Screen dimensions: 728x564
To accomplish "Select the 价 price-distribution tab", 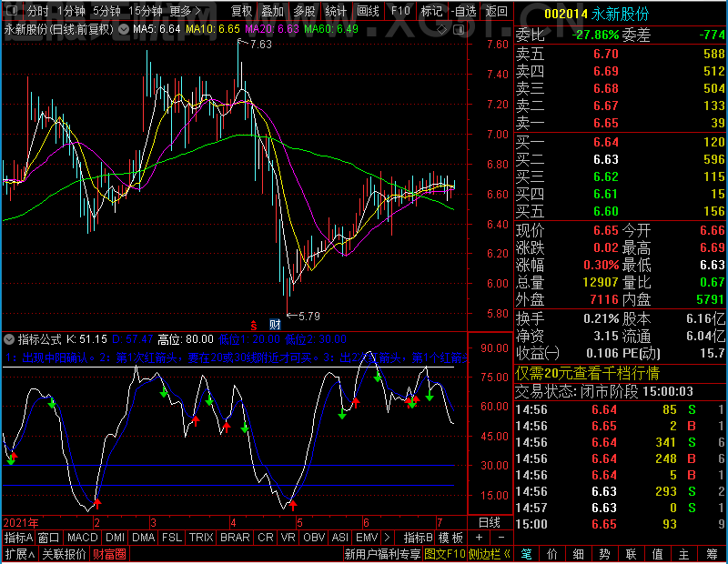I will (x=552, y=554).
